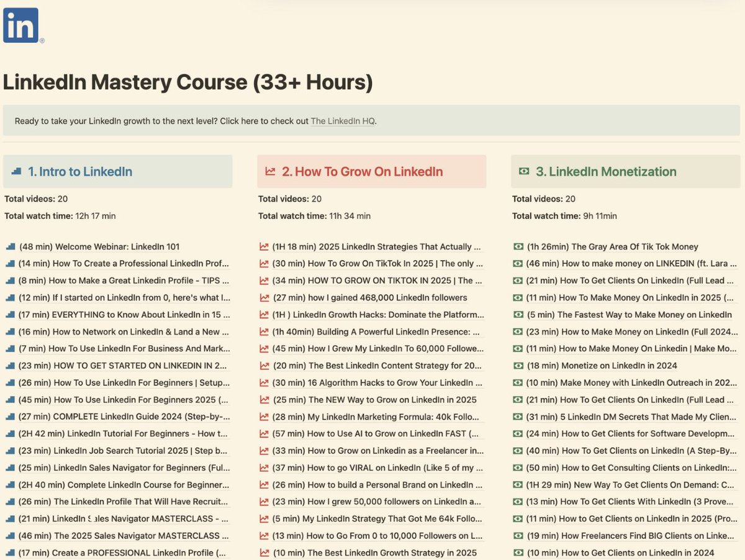Open (2H 40 min) Complete LinkedIn Course for Beginners
The image size is (745, 560).
[124, 484]
